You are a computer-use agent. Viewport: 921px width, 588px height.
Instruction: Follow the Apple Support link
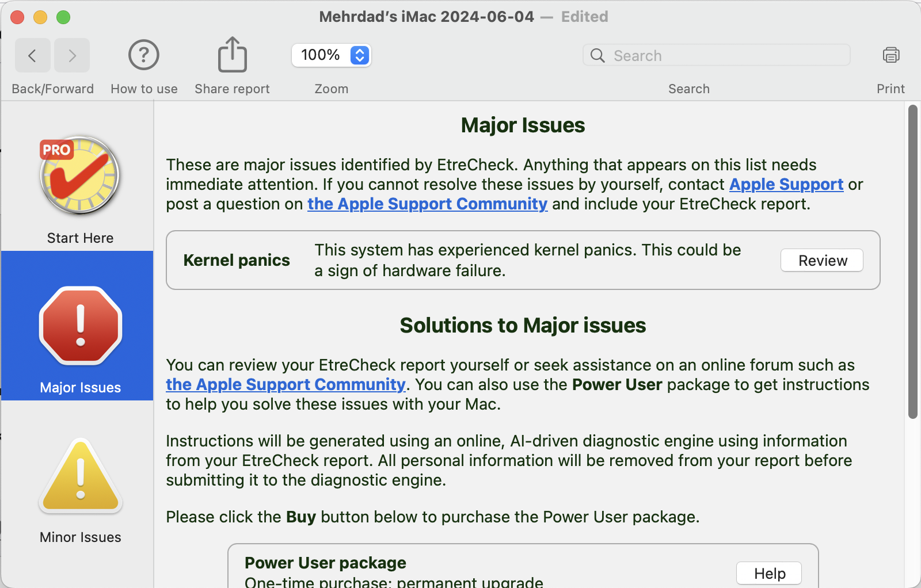click(786, 184)
